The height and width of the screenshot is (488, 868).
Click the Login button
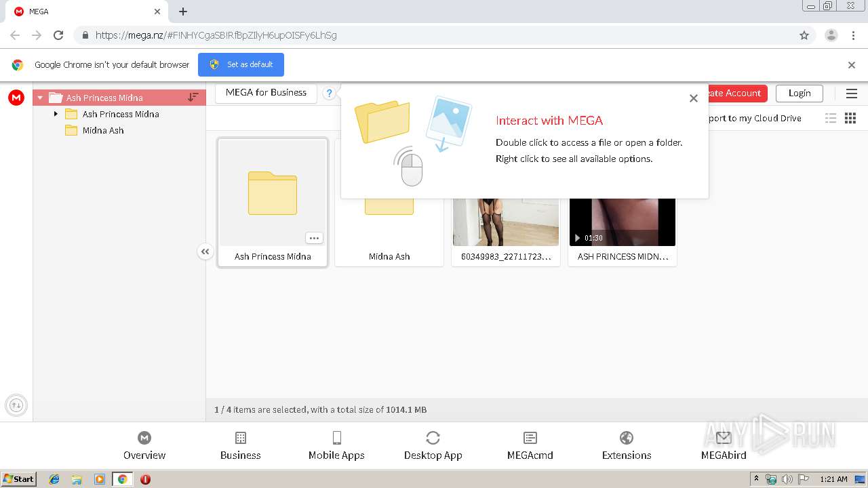(x=800, y=94)
